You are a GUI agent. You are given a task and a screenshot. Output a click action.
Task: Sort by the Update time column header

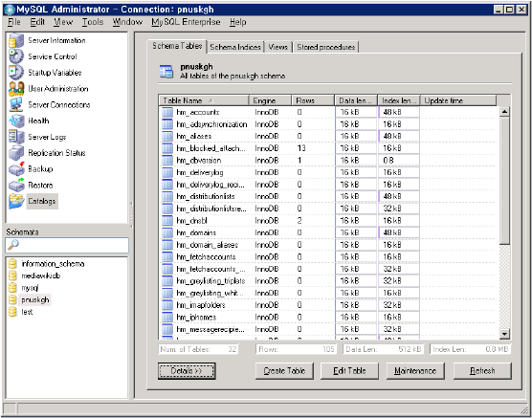458,100
